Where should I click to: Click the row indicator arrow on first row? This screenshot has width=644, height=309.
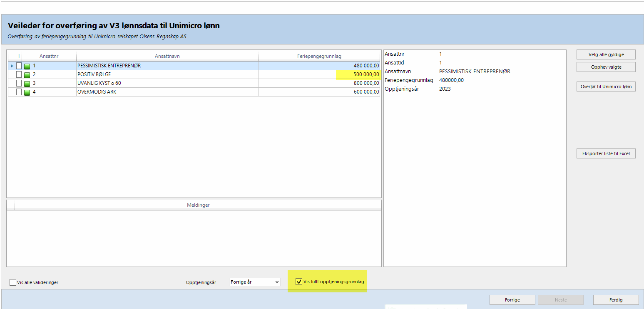[12, 66]
